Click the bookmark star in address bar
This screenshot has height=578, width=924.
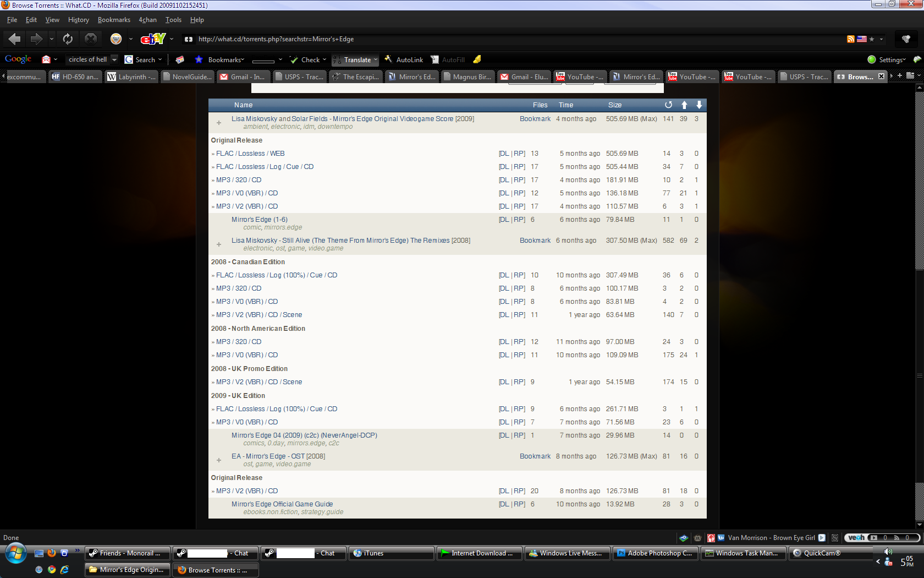point(872,39)
